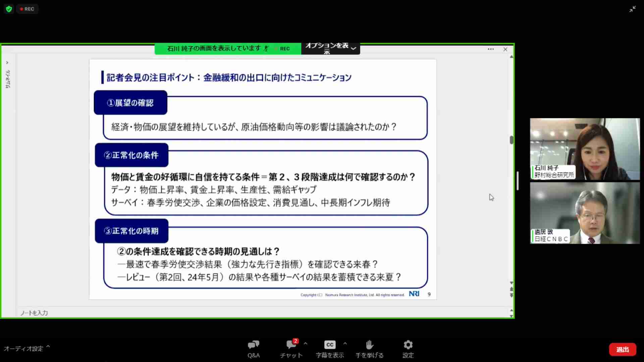Expand オーディオ設定 audio settings caret
644x362 pixels.
(x=48, y=347)
